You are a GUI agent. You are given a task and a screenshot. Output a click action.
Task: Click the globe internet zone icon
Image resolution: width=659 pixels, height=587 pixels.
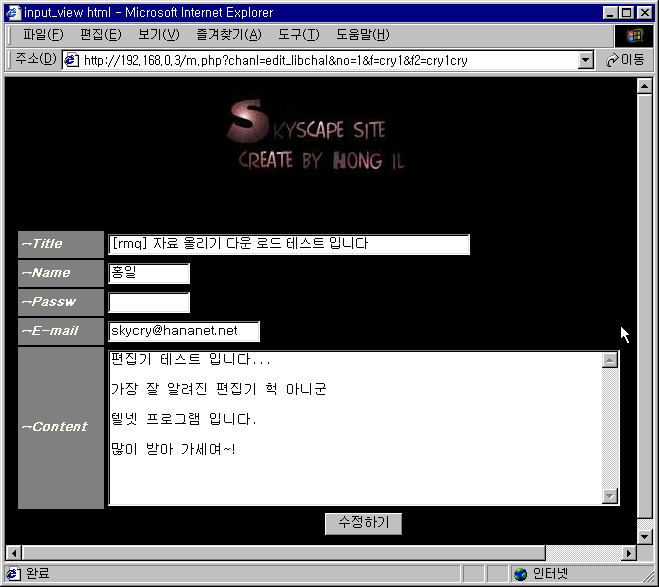[x=520, y=574]
